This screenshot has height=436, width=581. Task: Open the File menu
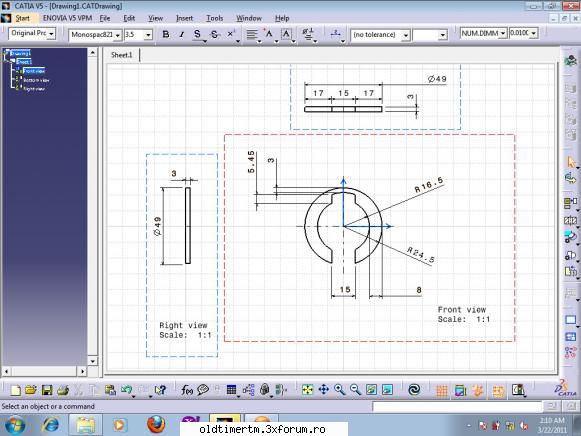pos(105,18)
